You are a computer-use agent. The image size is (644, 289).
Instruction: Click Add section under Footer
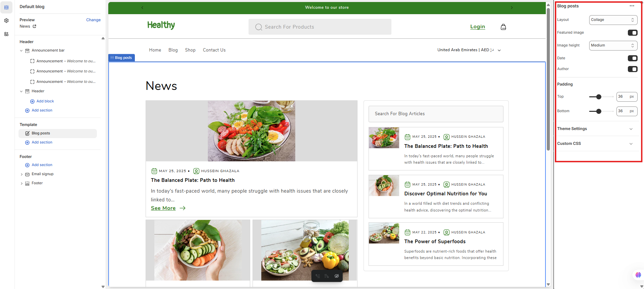click(42, 165)
